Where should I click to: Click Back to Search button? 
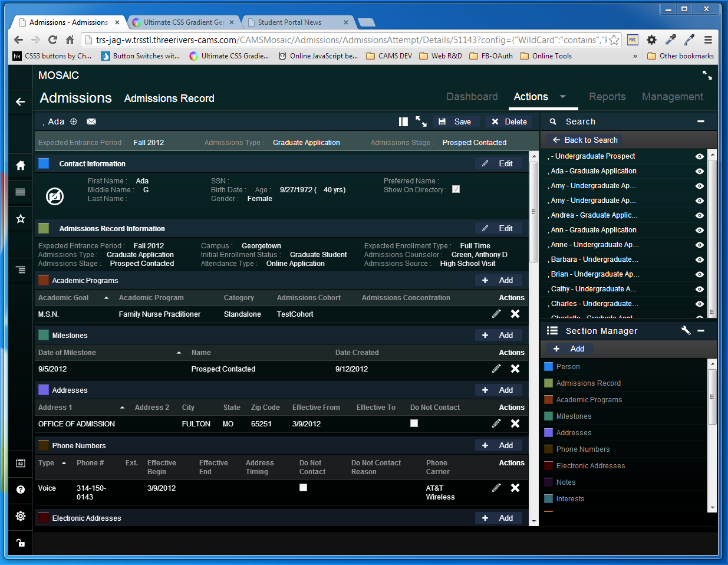click(x=584, y=140)
